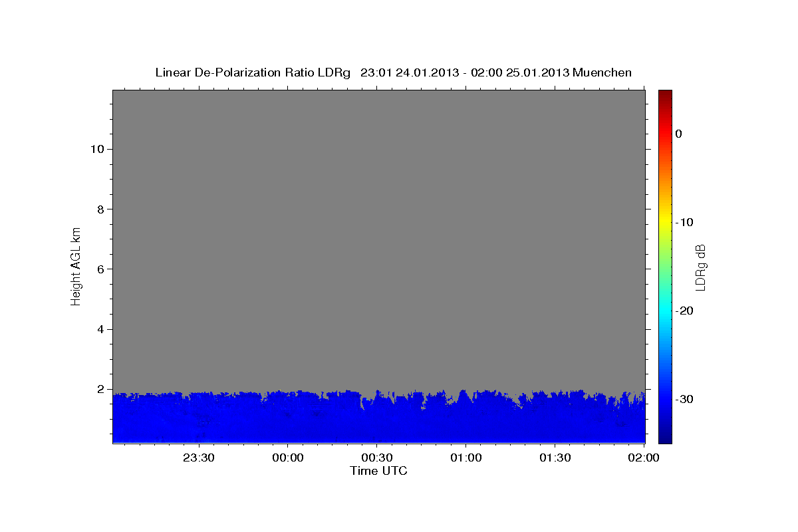
Task: Click the '01:00' time tick label
Action: [466, 458]
